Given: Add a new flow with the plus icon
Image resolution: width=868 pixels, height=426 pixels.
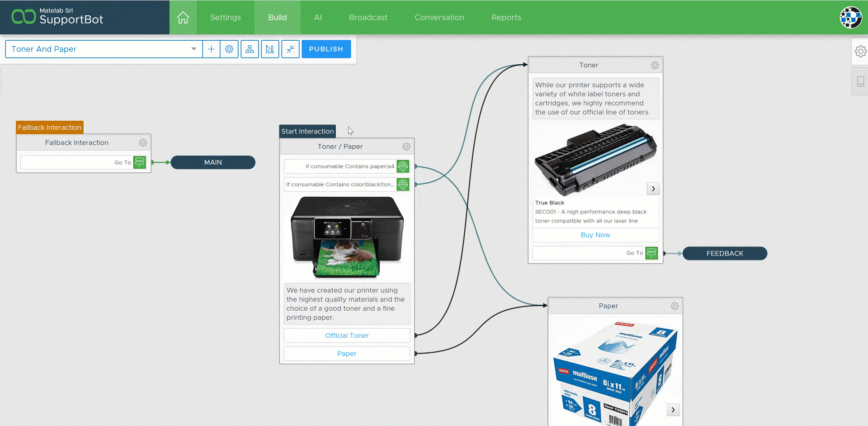Looking at the screenshot, I should point(211,49).
